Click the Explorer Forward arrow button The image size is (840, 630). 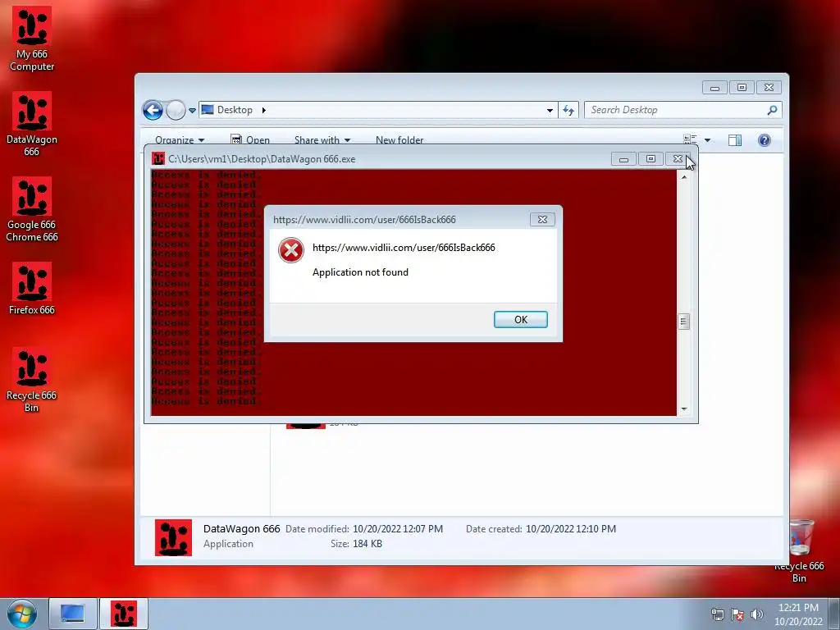pyautogui.click(x=176, y=111)
